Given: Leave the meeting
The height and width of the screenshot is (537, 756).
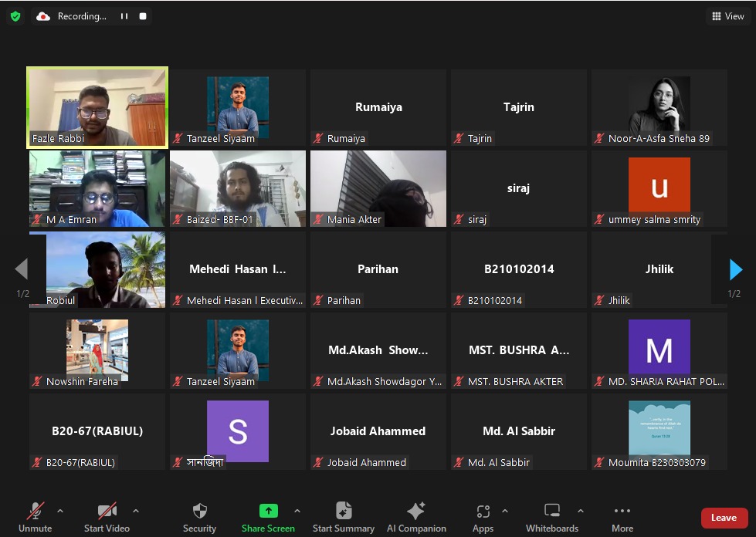Looking at the screenshot, I should pyautogui.click(x=724, y=518).
